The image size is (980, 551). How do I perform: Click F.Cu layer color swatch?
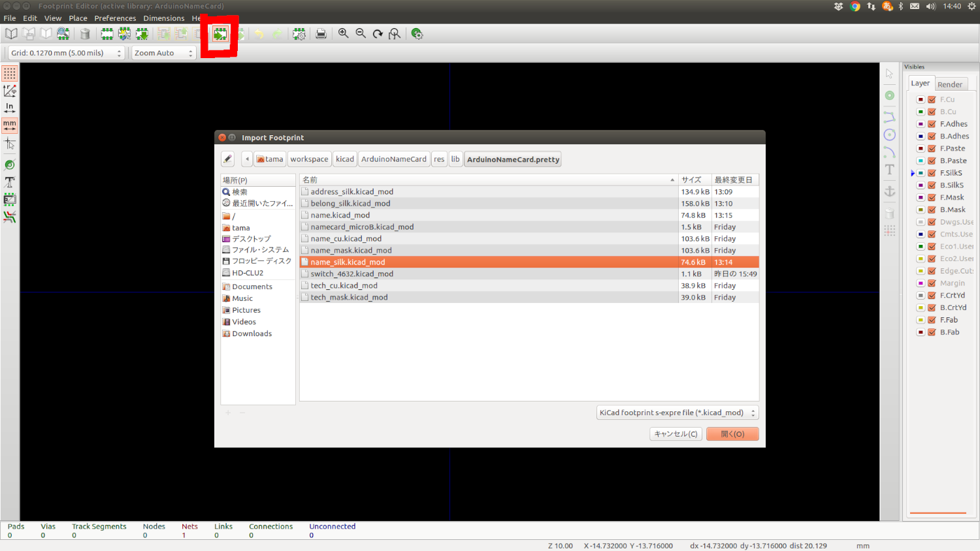[x=921, y=99]
